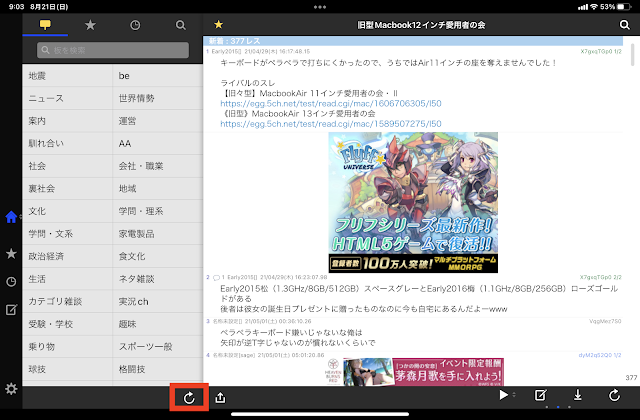The image size is (640, 420).
Task: Refresh the thread with bottom-right reload icon
Action: [614, 395]
